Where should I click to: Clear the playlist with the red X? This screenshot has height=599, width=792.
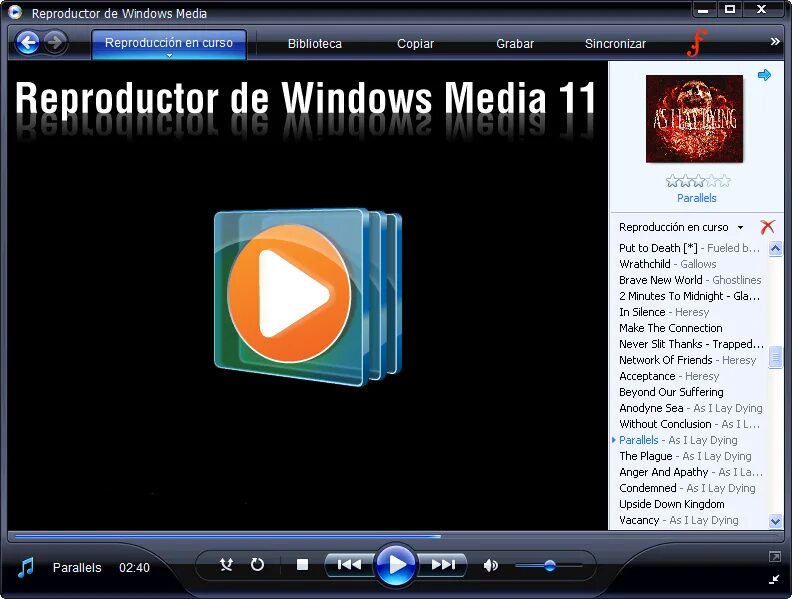(x=767, y=227)
